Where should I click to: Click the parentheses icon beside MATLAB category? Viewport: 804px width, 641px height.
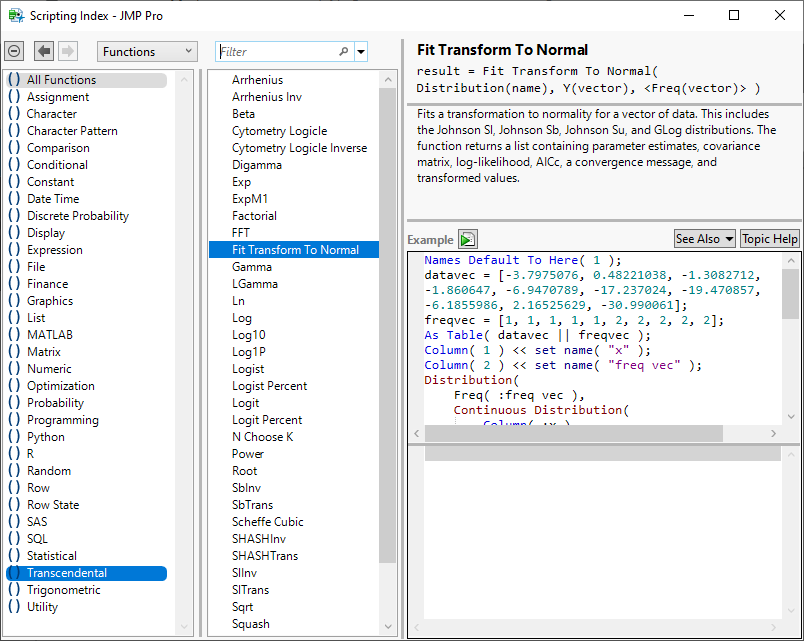(x=14, y=335)
